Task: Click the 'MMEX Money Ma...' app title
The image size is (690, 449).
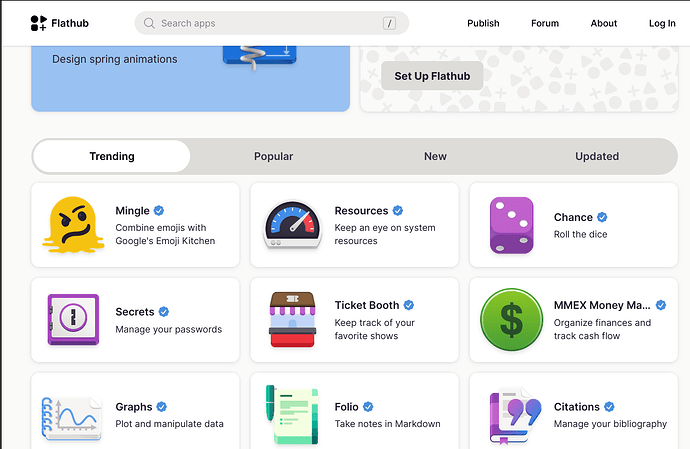Action: 602,305
